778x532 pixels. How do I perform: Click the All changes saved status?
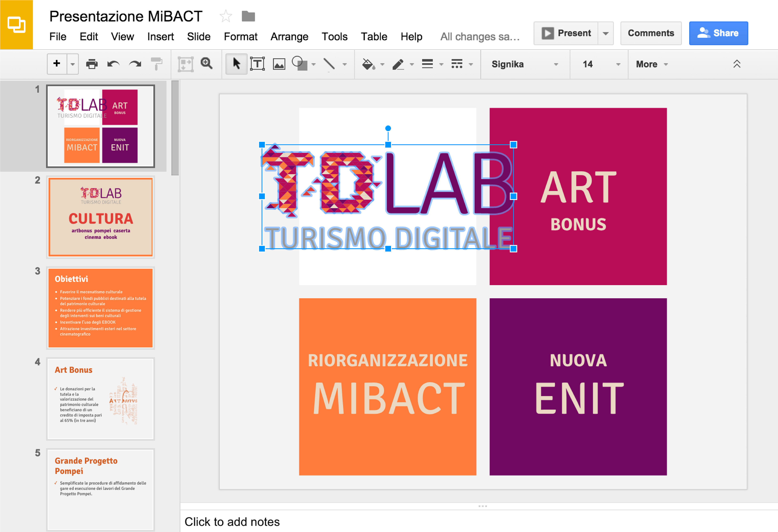pyautogui.click(x=480, y=36)
